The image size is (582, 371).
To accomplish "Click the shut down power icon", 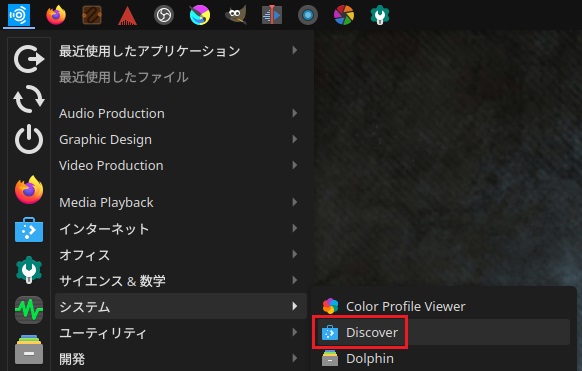I will point(29,139).
